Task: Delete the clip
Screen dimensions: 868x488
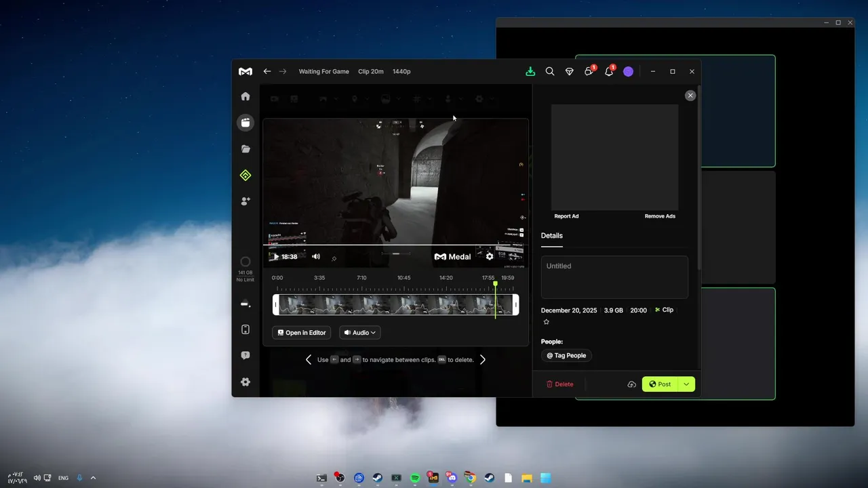Action: click(560, 384)
